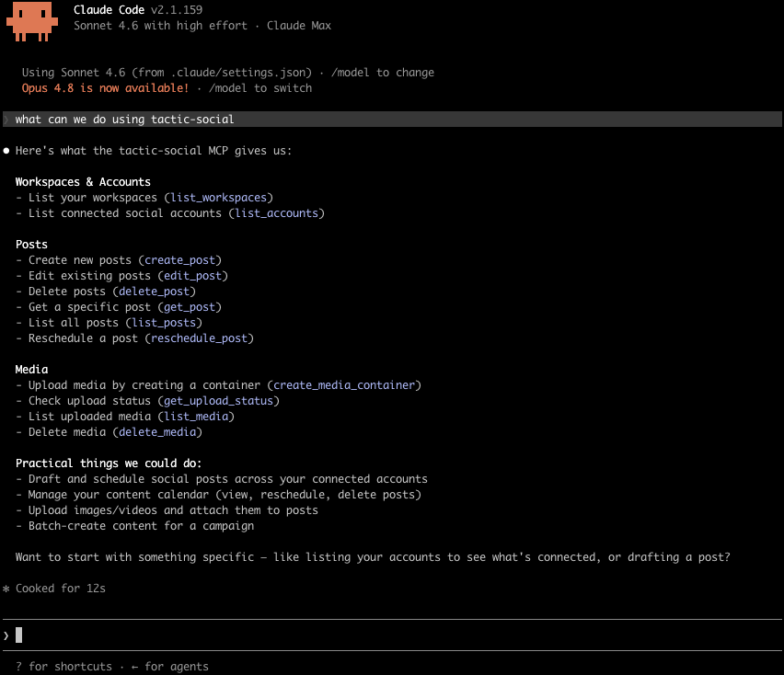This screenshot has width=784, height=675.
Task: Click 'Using Sonnet 4.6 (from .claude/settings.json)' line
Action: tap(167, 73)
